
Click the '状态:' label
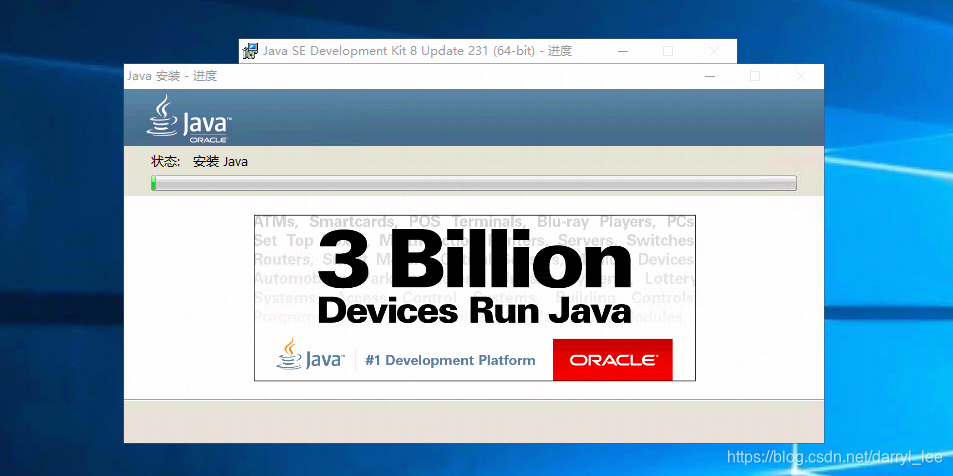click(166, 162)
